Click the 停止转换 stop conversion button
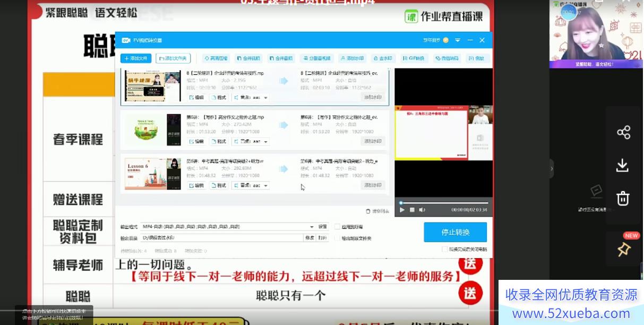 455,232
